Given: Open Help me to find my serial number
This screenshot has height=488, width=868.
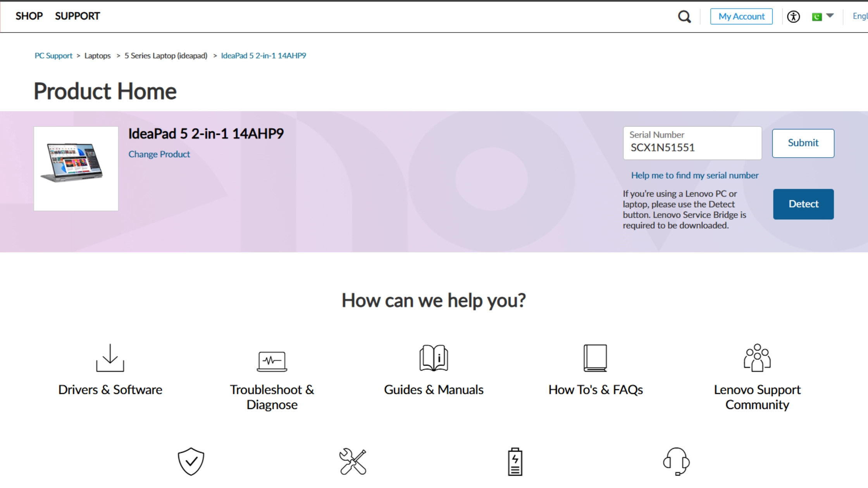Looking at the screenshot, I should click(695, 175).
